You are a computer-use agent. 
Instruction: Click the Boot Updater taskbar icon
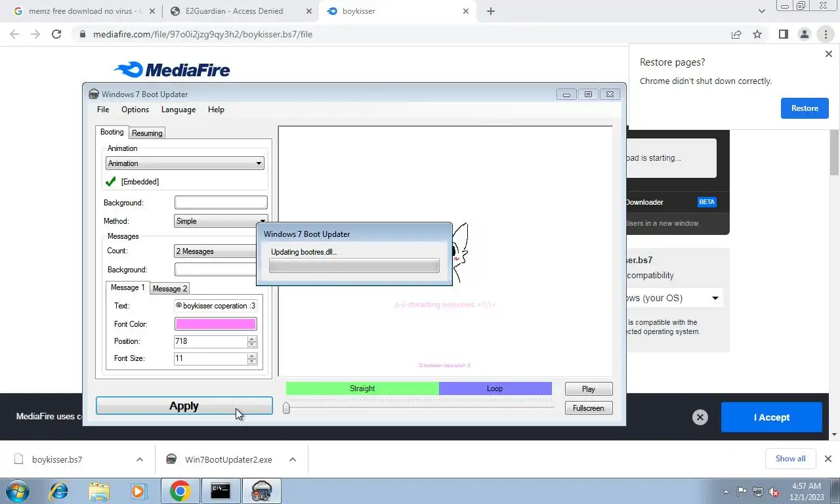click(x=262, y=491)
